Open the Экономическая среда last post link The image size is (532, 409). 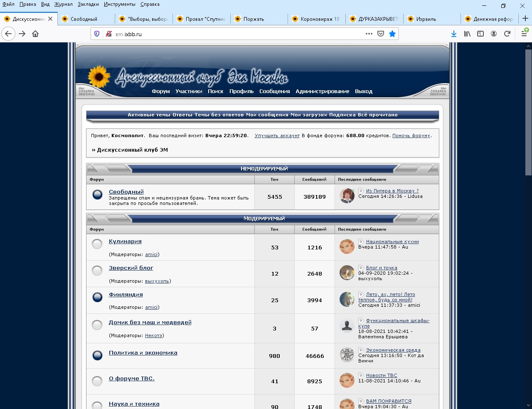pyautogui.click(x=393, y=350)
